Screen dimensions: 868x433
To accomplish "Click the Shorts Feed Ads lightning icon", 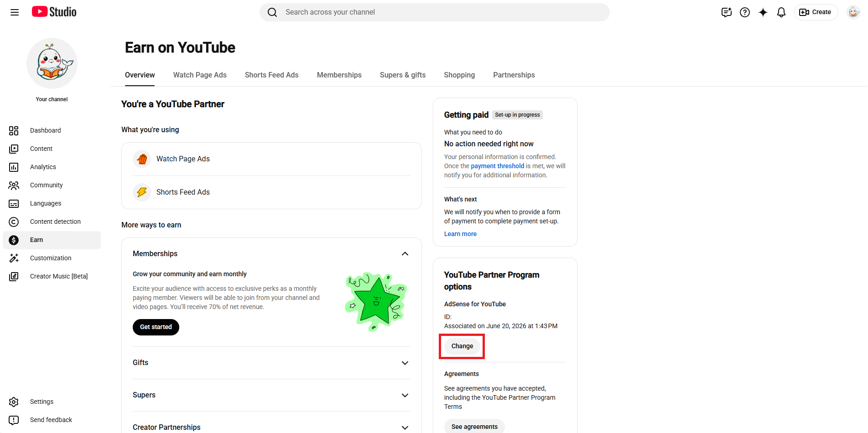I will coord(142,192).
